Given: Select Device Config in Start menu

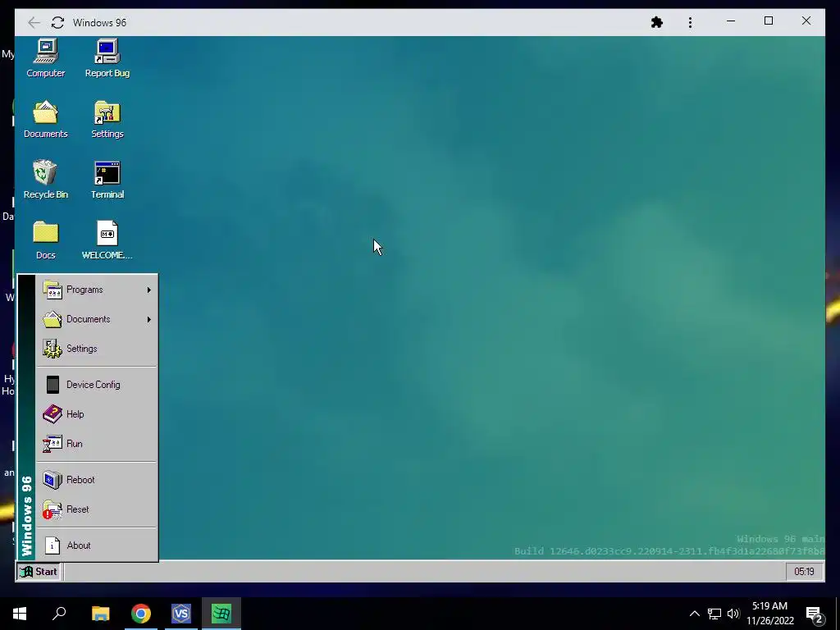Looking at the screenshot, I should [97, 385].
